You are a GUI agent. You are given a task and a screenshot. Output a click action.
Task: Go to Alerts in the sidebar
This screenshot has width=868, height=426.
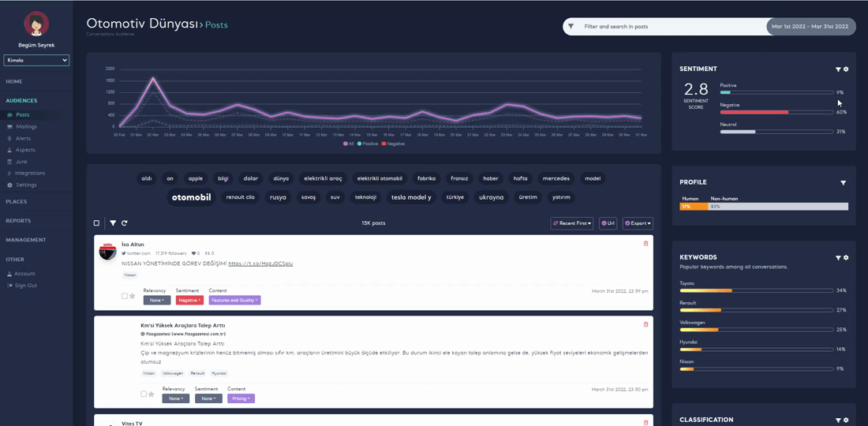coord(23,138)
